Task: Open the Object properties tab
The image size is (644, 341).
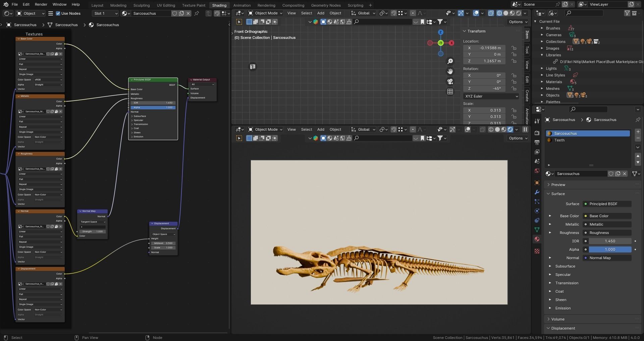Action: (537, 183)
